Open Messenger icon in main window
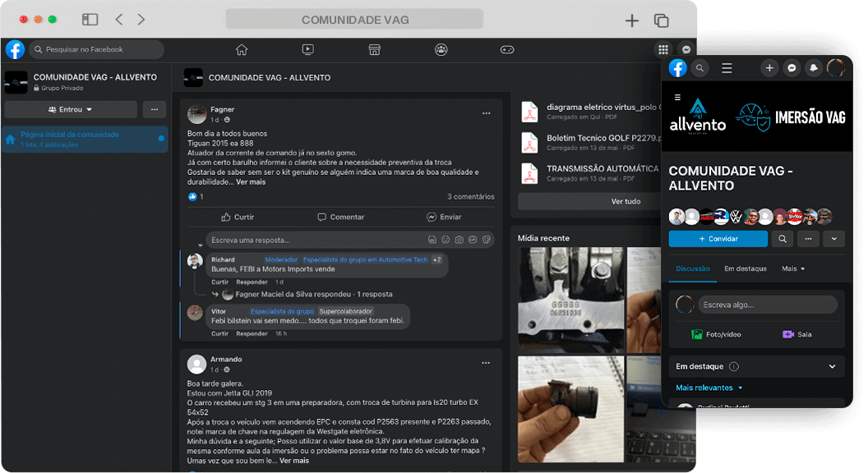 pos(686,49)
